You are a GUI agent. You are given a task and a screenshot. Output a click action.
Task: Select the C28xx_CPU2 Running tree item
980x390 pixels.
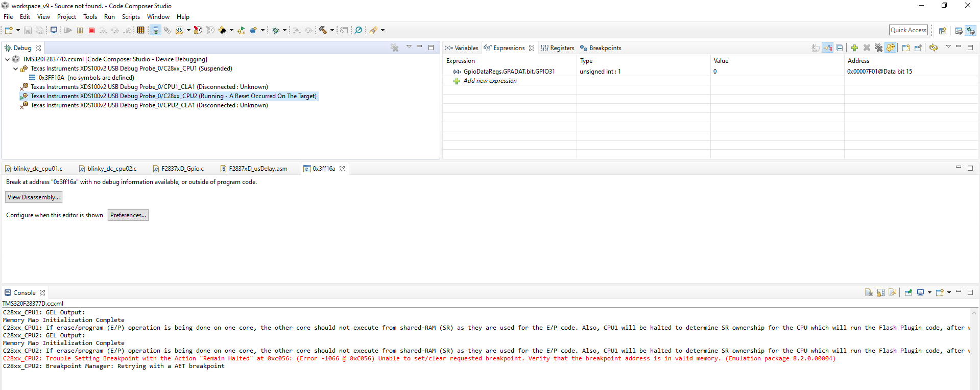tap(169, 96)
